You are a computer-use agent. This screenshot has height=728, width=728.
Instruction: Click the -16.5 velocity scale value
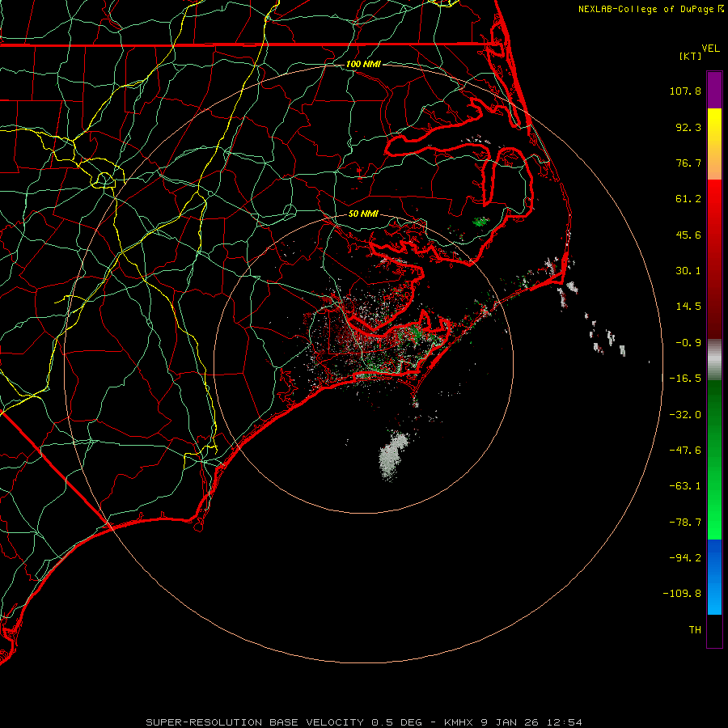click(x=685, y=379)
